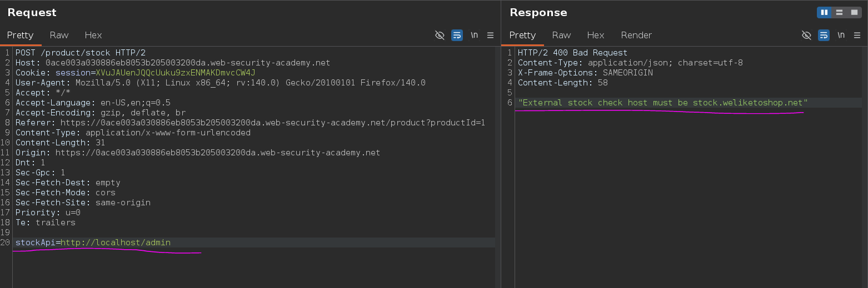Click the POST /product/stock request line
Viewport: 868px width, 288px height.
pyautogui.click(x=81, y=53)
